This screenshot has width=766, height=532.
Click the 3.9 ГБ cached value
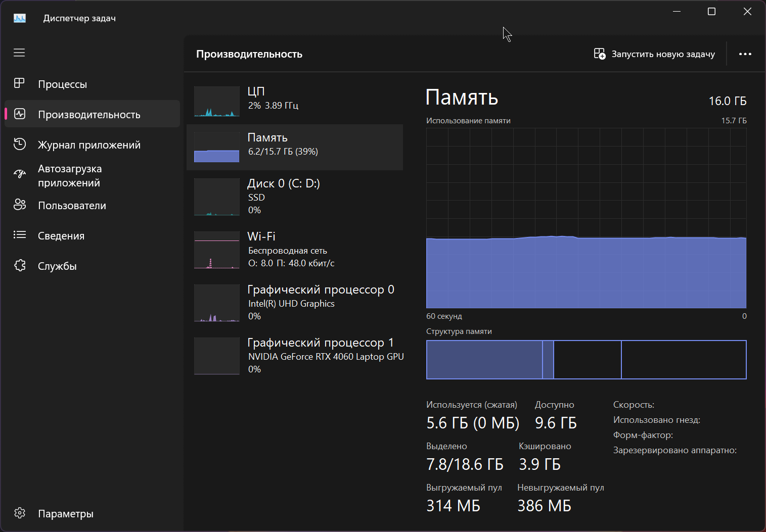pyautogui.click(x=539, y=464)
